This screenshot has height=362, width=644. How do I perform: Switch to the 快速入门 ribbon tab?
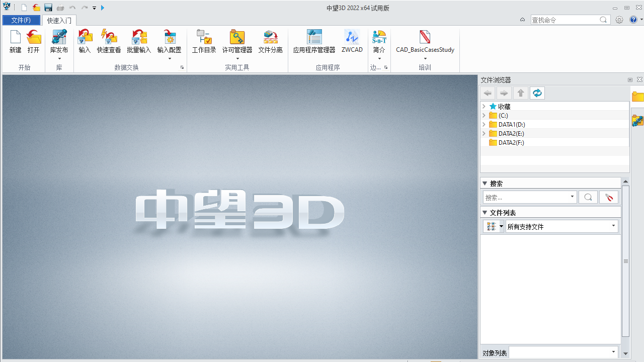(x=59, y=21)
